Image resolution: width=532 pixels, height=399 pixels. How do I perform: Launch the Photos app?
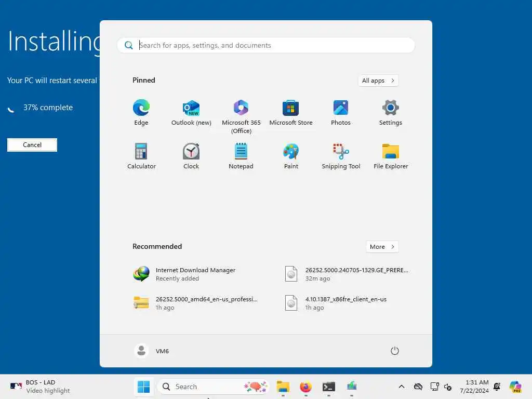pos(341,113)
